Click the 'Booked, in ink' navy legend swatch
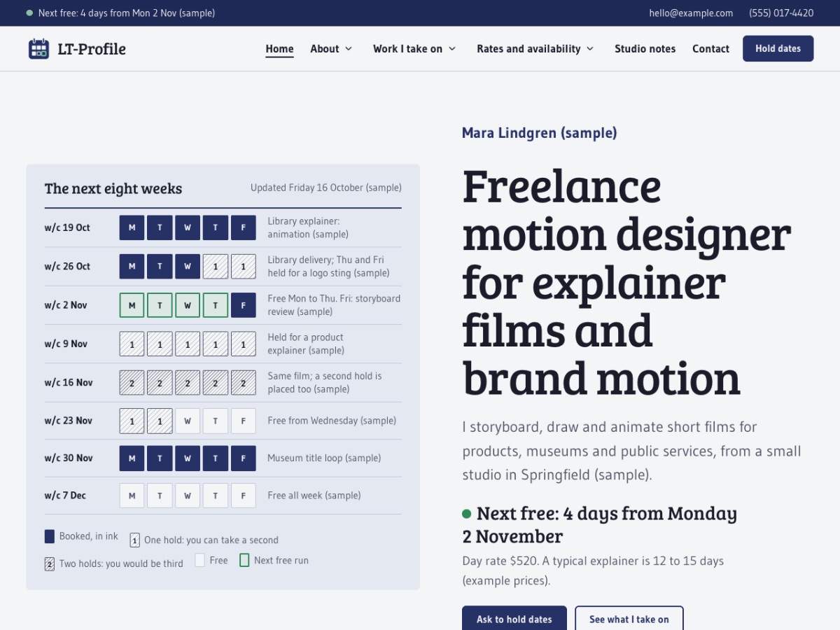This screenshot has width=840, height=630. coord(50,536)
